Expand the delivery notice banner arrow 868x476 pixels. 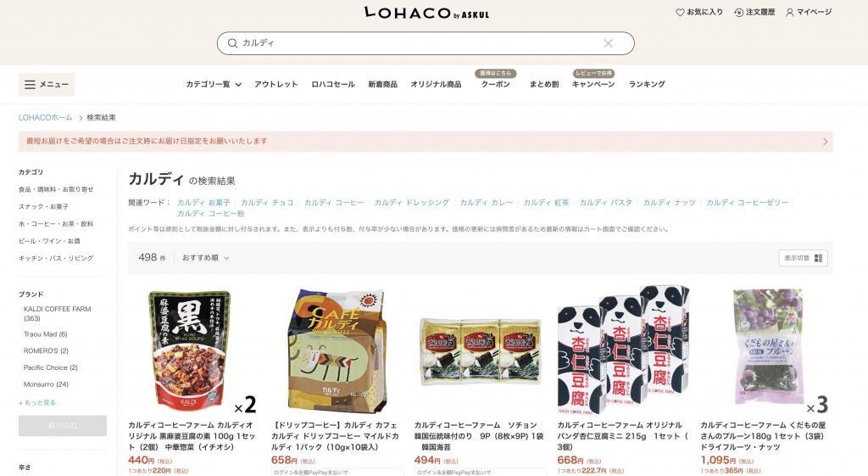tap(825, 142)
